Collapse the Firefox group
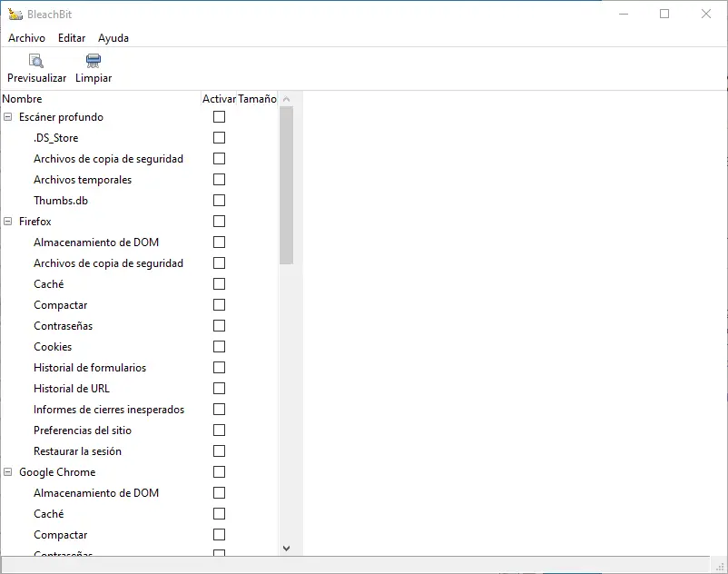 8,222
